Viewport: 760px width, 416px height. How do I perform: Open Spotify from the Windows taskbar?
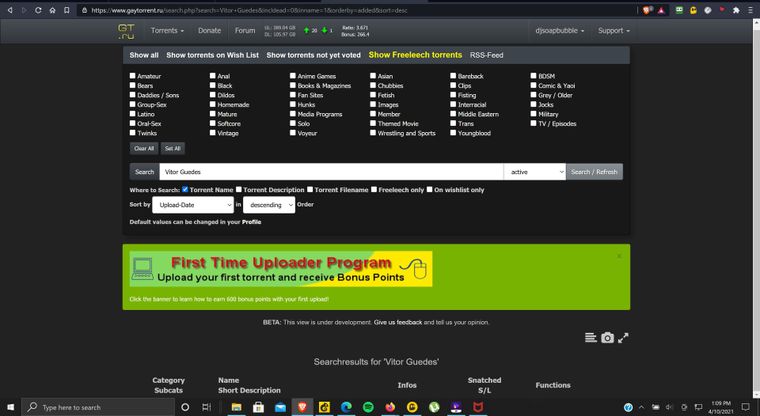pos(366,407)
